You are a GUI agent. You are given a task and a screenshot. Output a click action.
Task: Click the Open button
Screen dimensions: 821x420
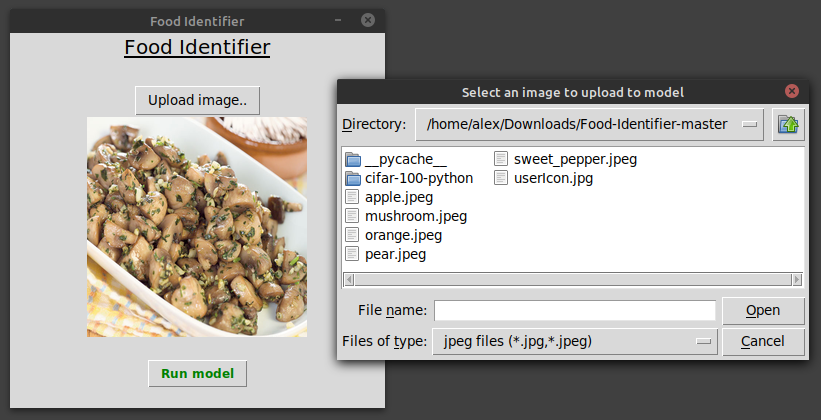763,311
